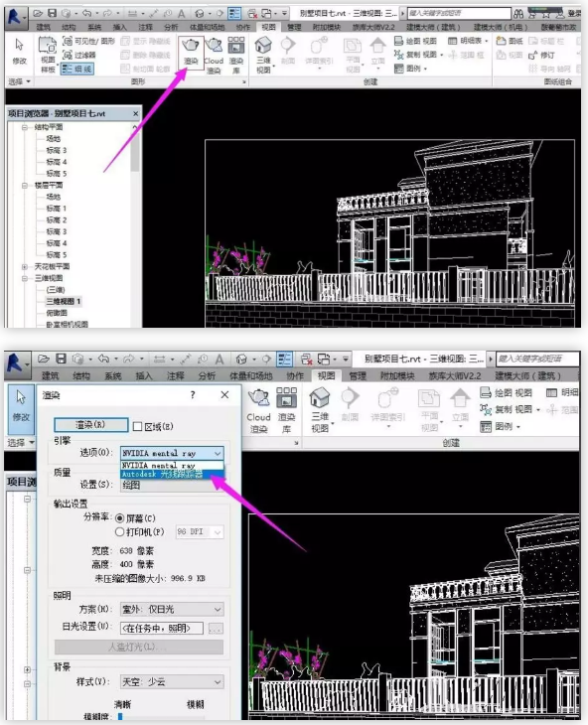Open 视图样板 view templates icon
The width and height of the screenshot is (588, 725).
point(48,55)
